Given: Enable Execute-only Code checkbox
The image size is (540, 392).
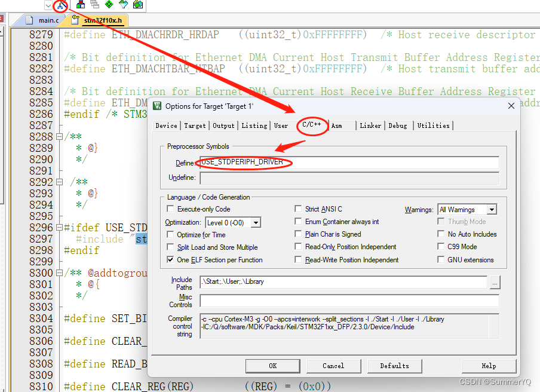Looking at the screenshot, I should coord(170,209).
